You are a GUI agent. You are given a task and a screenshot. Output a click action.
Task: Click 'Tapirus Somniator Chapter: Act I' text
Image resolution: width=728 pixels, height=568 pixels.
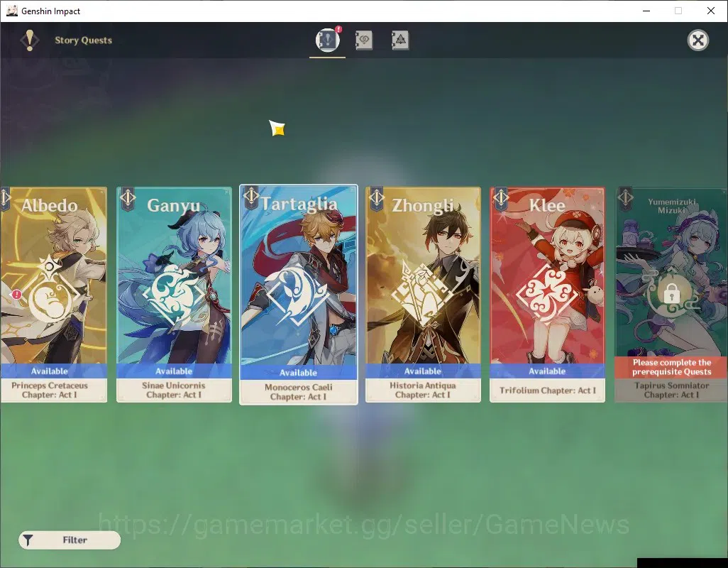(x=671, y=390)
